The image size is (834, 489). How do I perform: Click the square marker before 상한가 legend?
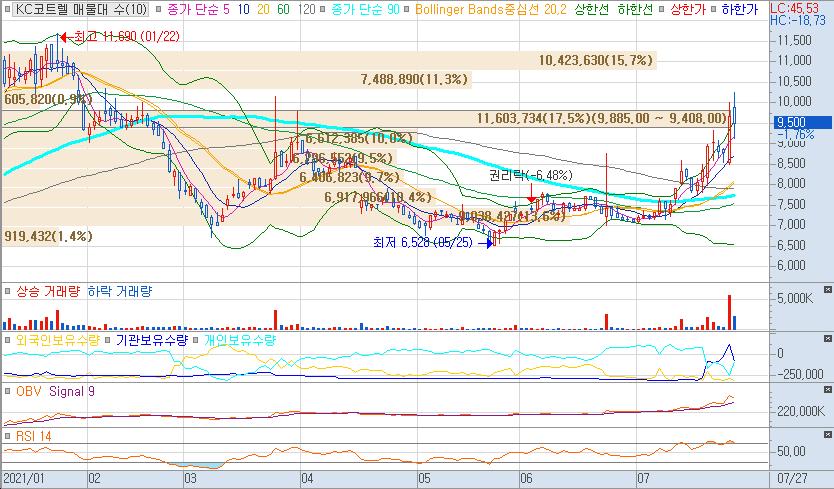(x=662, y=9)
